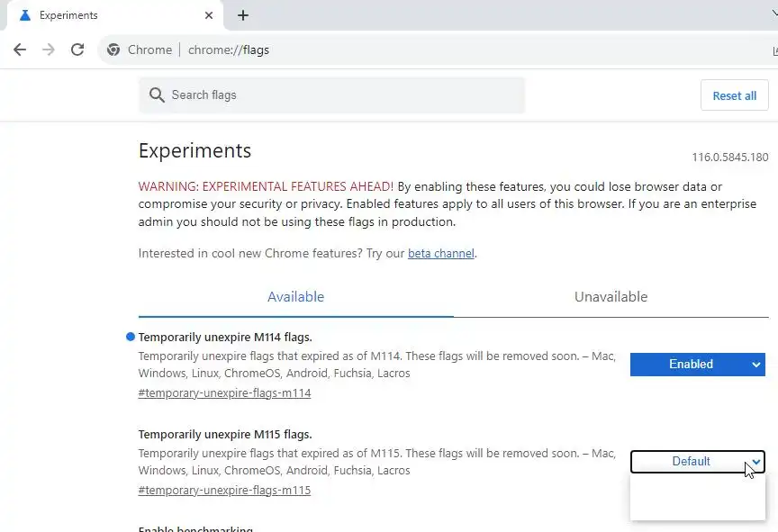Click 'Temporarily unexpire M115 flags.' title
Screen dimensions: 778x532
pos(225,434)
